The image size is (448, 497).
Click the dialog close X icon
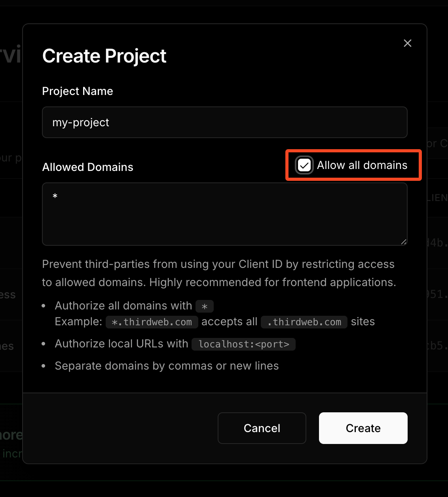(407, 43)
